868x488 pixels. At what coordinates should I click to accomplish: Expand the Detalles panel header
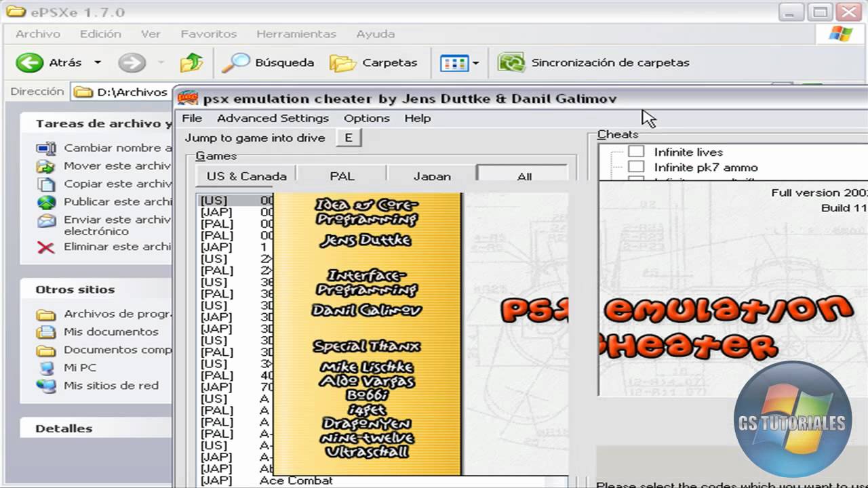click(96, 428)
